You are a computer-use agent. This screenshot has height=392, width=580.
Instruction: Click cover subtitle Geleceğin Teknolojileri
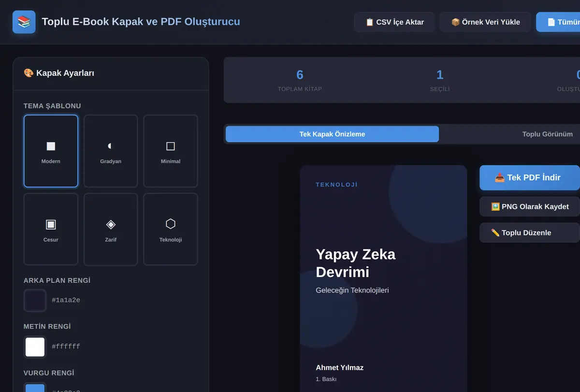coord(352,290)
